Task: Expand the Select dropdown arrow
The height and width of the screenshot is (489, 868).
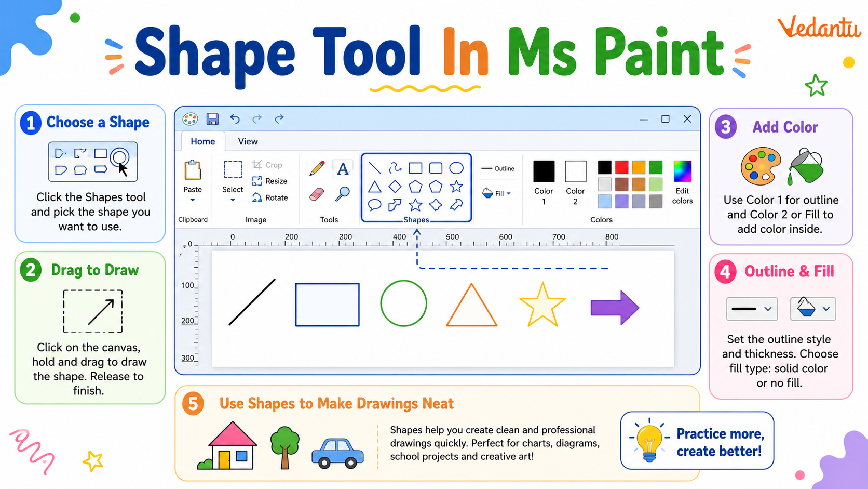Action: (x=233, y=200)
